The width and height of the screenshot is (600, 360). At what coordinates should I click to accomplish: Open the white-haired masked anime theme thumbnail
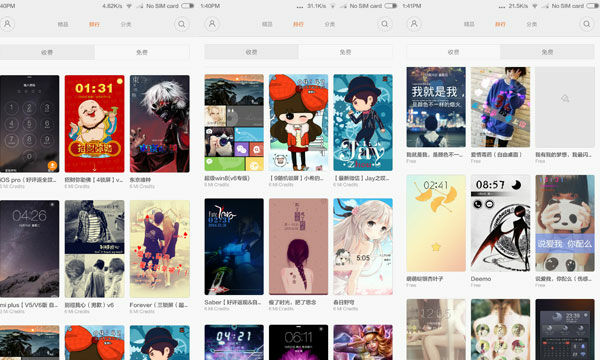click(160, 124)
